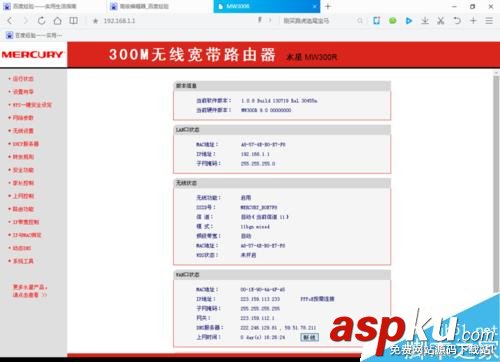Click the scissors icon in toolbar
Screen dimensions: 500x362
[x=441, y=21]
